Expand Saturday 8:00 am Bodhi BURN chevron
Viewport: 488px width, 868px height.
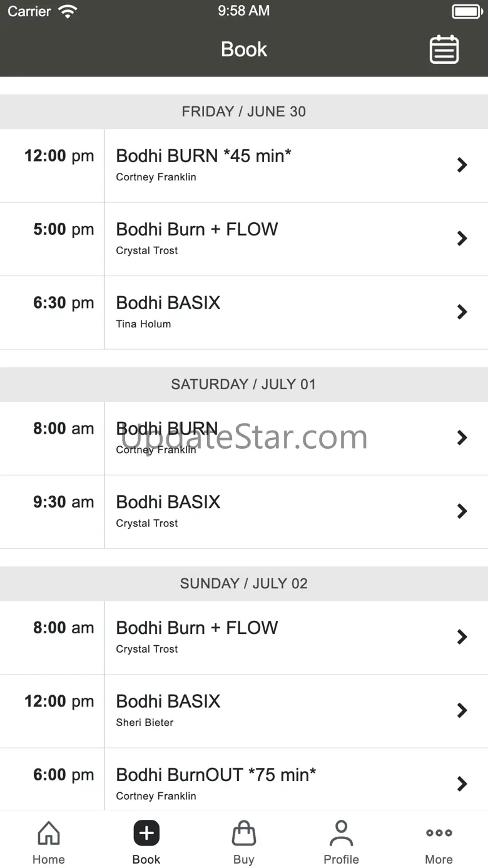462,438
